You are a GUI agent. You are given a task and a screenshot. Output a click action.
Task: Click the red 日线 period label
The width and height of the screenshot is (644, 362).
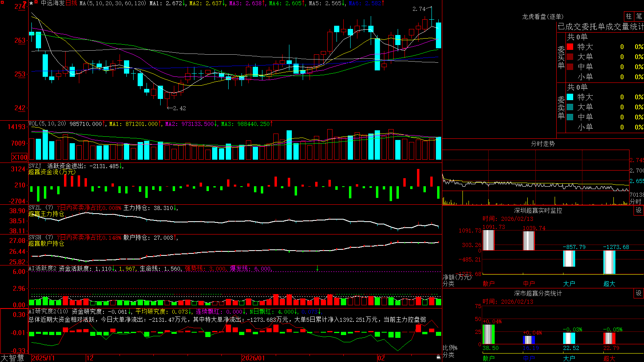pos(71,3)
